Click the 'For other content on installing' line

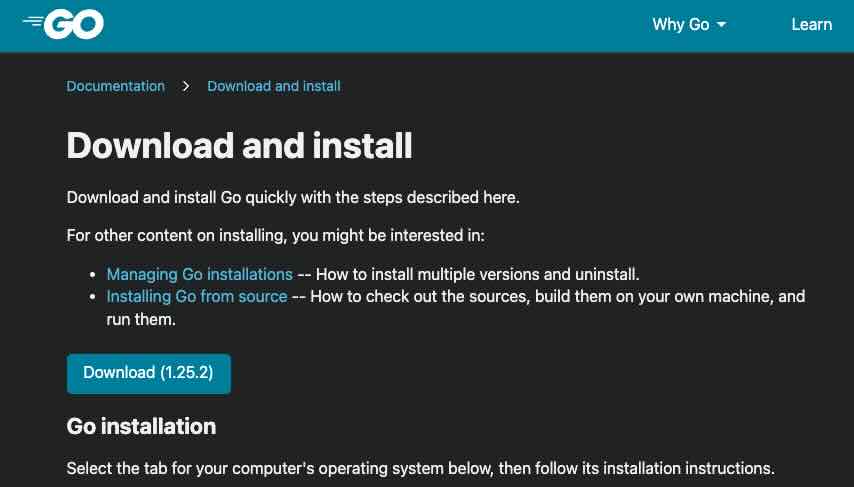tap(275, 236)
